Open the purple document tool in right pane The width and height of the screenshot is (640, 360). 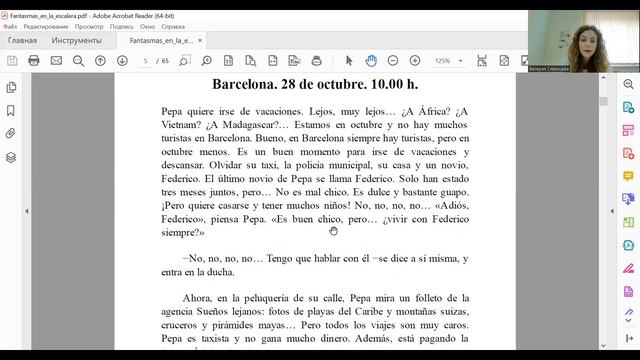(628, 291)
